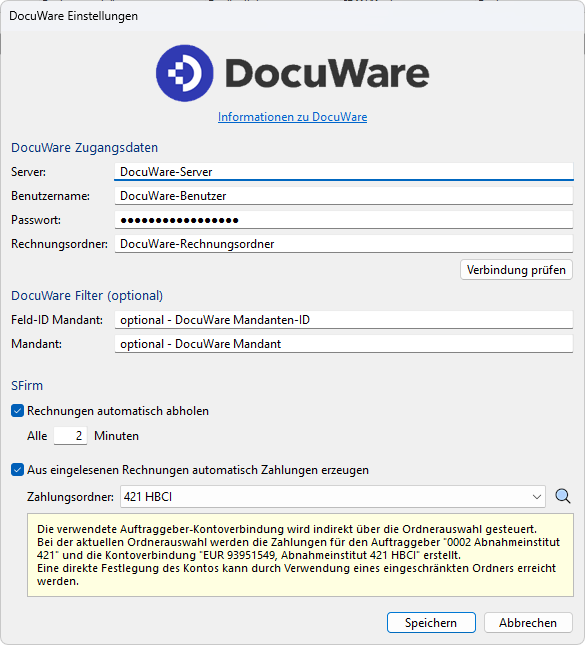Click into the Benutzername field

(x=344, y=196)
